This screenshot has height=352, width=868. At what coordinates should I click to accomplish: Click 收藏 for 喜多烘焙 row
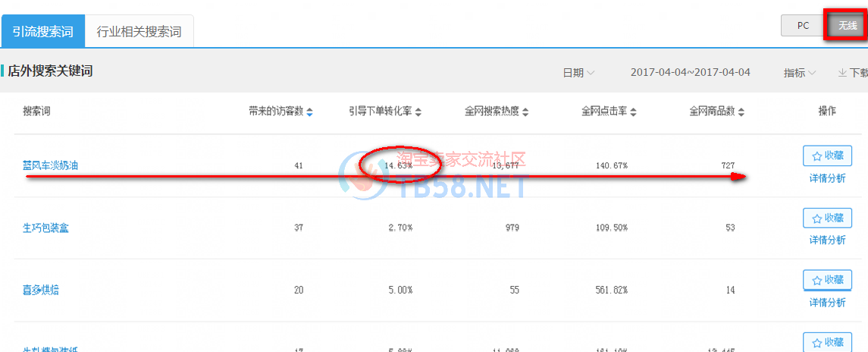click(x=827, y=280)
